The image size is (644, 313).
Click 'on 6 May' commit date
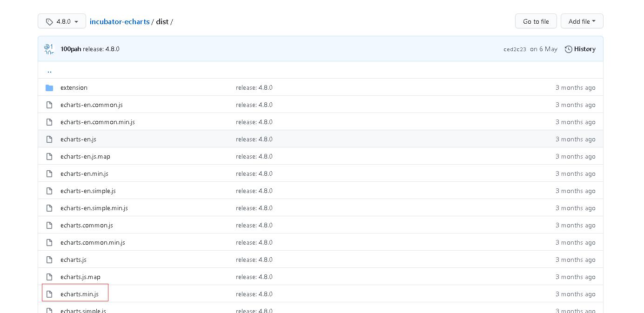543,49
